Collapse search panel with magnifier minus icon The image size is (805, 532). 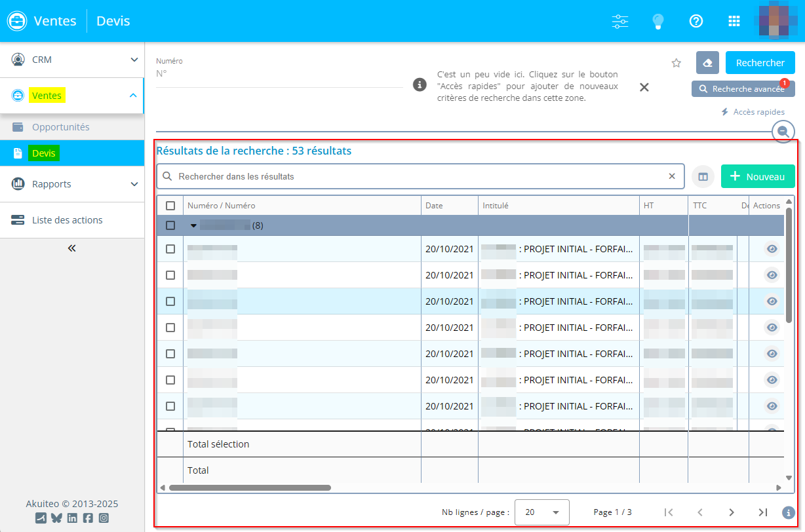click(x=783, y=131)
